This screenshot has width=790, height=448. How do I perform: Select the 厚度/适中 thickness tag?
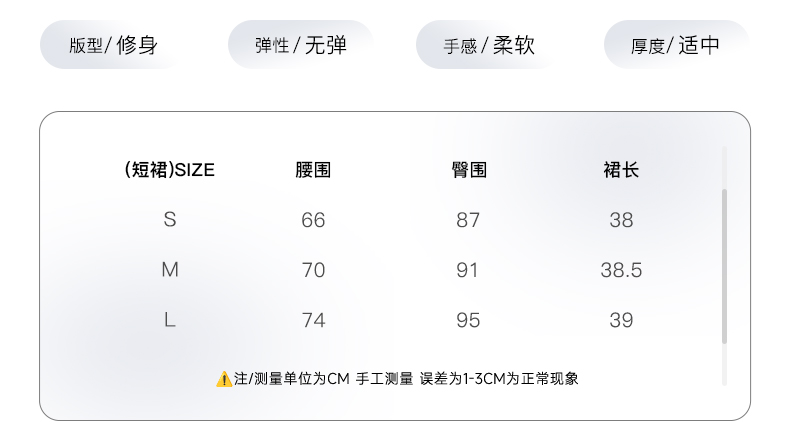tap(676, 45)
